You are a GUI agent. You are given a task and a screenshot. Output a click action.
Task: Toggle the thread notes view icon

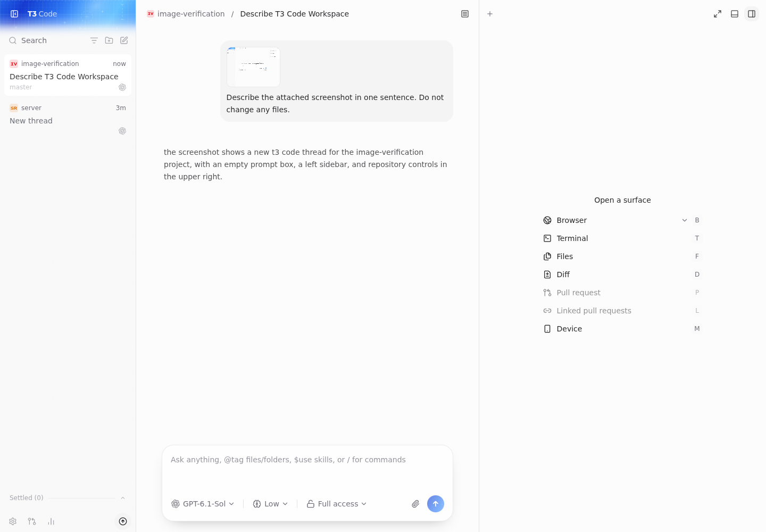pyautogui.click(x=465, y=14)
